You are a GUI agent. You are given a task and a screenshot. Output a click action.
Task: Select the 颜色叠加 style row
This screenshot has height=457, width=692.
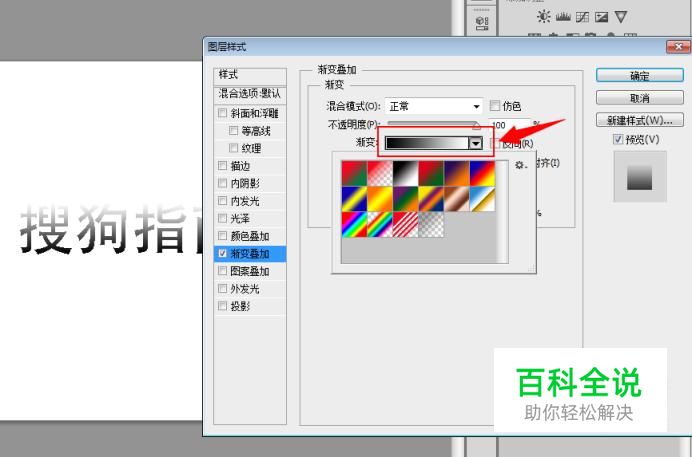pos(250,236)
